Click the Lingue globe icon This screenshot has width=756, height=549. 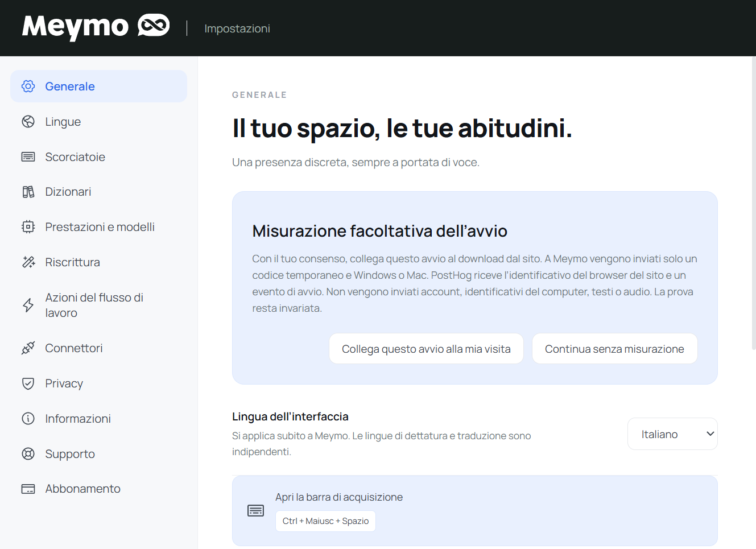coord(28,122)
